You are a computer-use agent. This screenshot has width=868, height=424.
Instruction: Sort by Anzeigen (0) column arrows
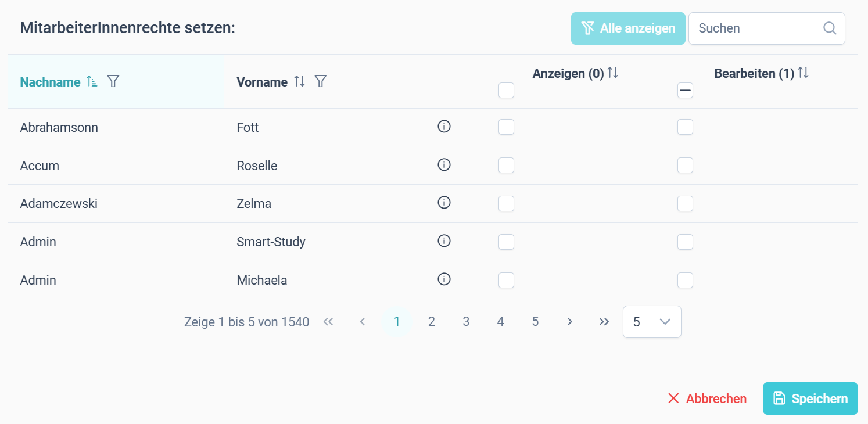(x=613, y=73)
